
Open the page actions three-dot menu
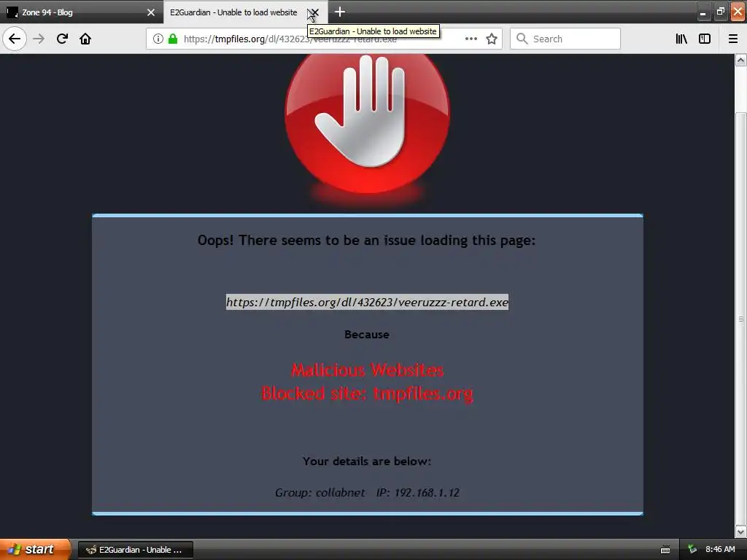click(x=471, y=39)
